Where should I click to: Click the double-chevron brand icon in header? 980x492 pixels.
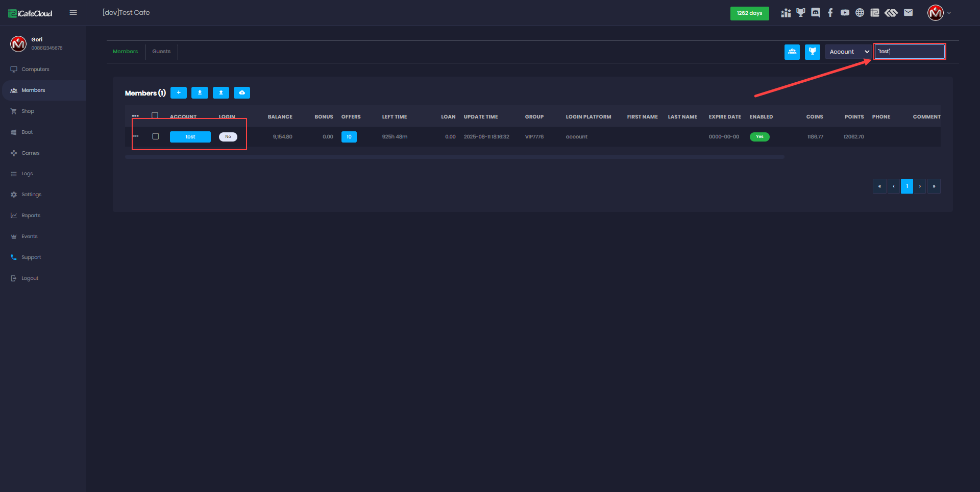click(891, 13)
